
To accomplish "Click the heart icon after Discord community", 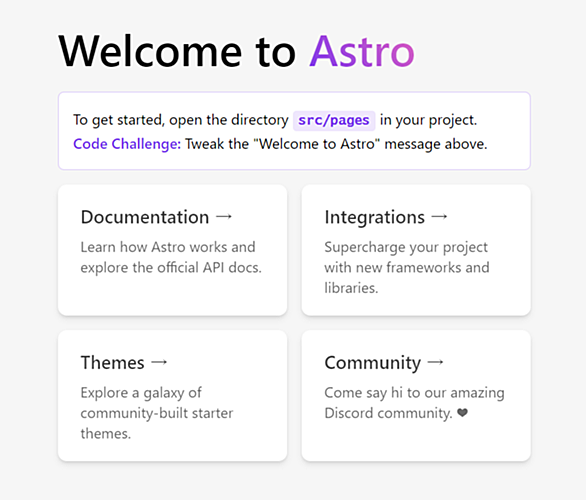I will (463, 413).
